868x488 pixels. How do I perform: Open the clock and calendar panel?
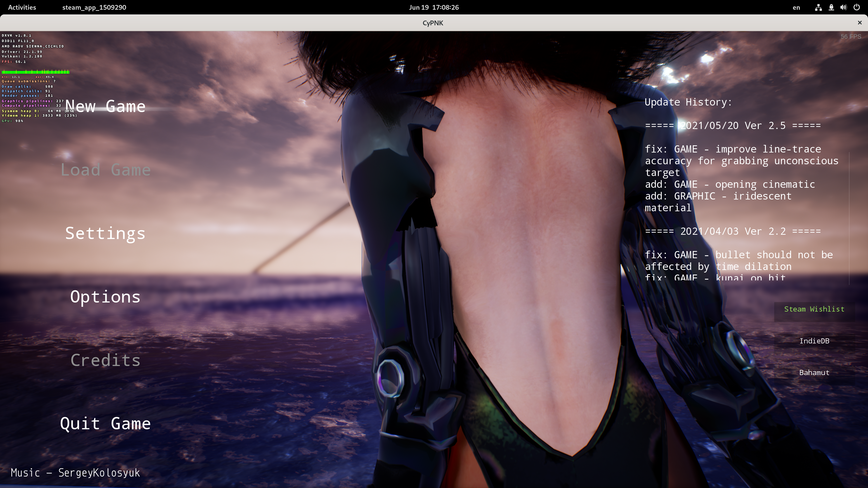click(x=434, y=7)
